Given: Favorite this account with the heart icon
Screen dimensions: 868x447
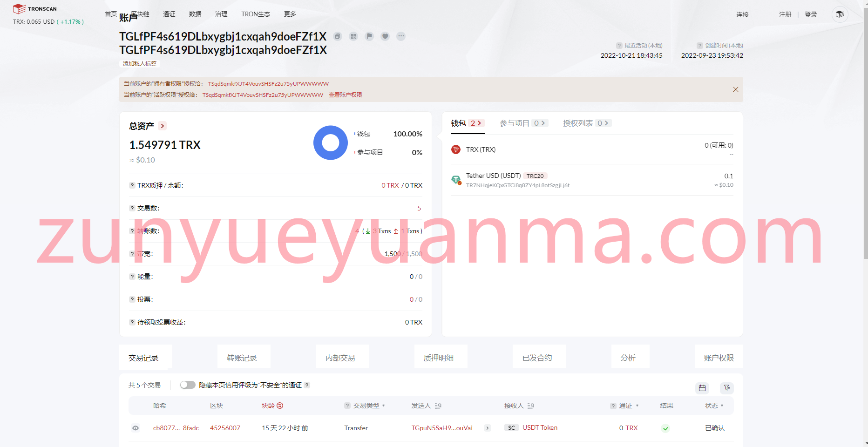Looking at the screenshot, I should [x=385, y=36].
